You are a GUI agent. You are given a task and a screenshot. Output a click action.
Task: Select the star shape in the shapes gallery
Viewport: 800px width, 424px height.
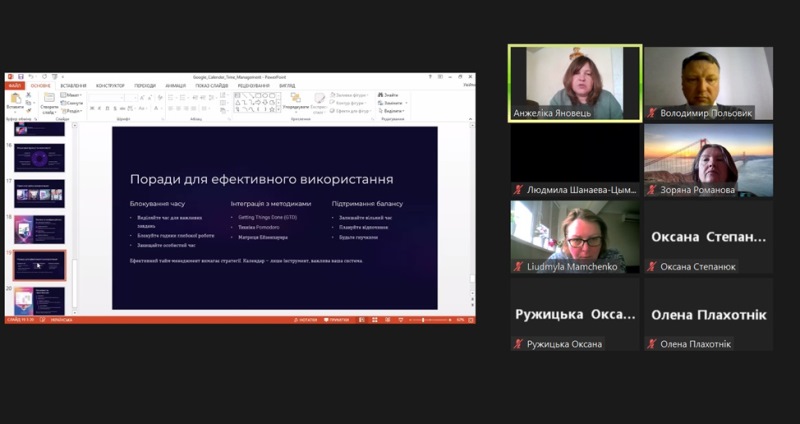271,109
